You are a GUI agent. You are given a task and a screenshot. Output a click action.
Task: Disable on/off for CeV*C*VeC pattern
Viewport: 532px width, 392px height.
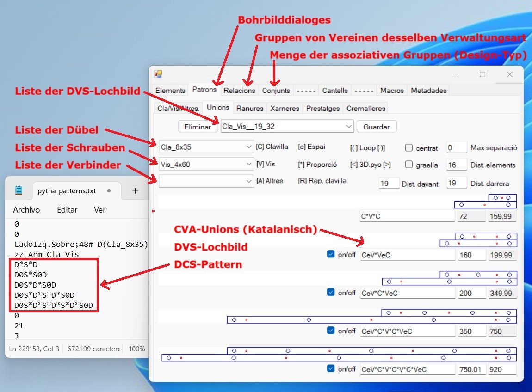331,292
